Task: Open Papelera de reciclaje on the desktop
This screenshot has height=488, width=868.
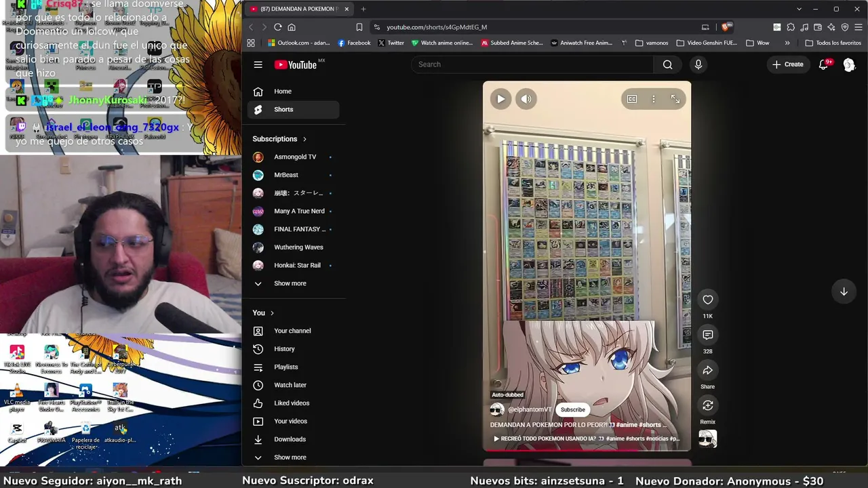Action: pos(85,436)
